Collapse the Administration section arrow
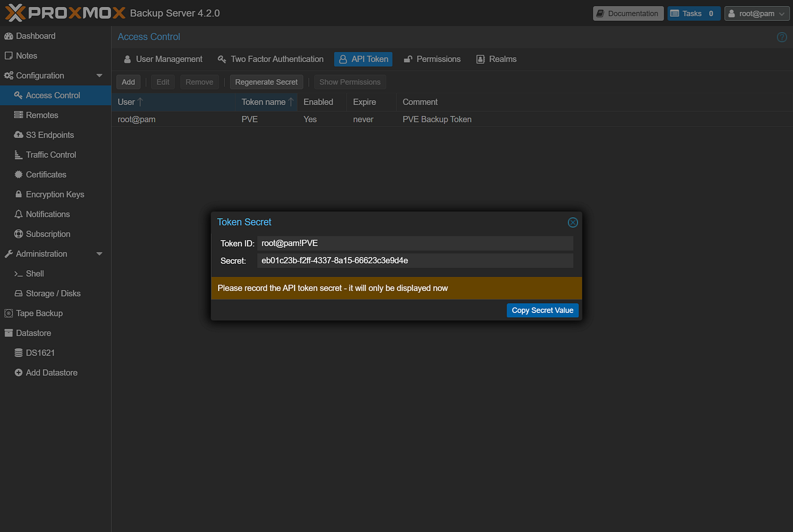 point(100,254)
